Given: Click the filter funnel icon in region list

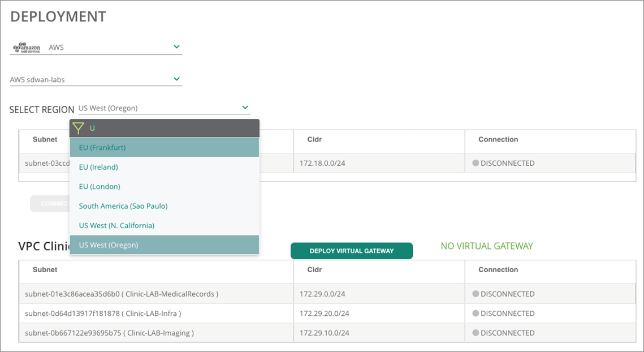Looking at the screenshot, I should point(78,128).
